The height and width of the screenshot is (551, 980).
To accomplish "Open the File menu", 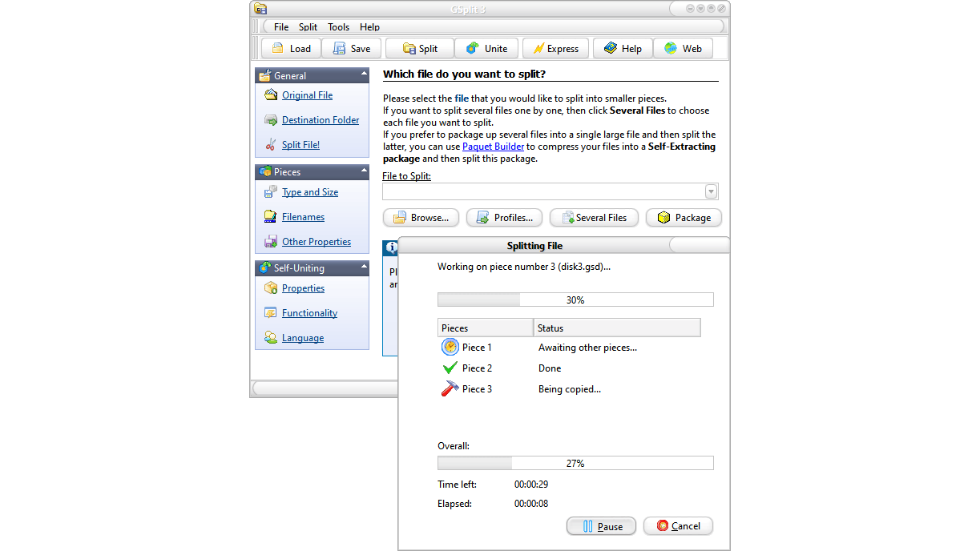I will coord(281,27).
